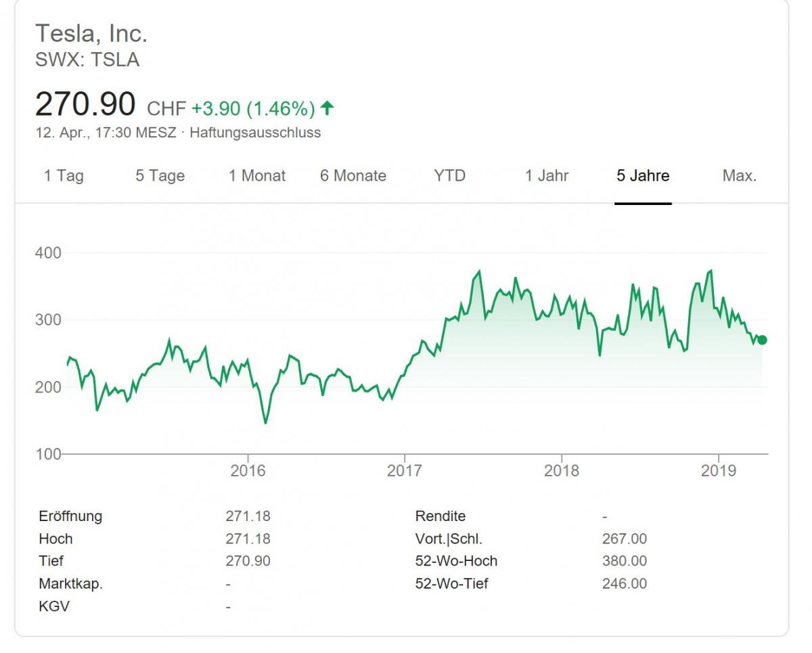Image resolution: width=812 pixels, height=653 pixels.
Task: Click the Eröffnung label
Action: pyautogui.click(x=70, y=516)
